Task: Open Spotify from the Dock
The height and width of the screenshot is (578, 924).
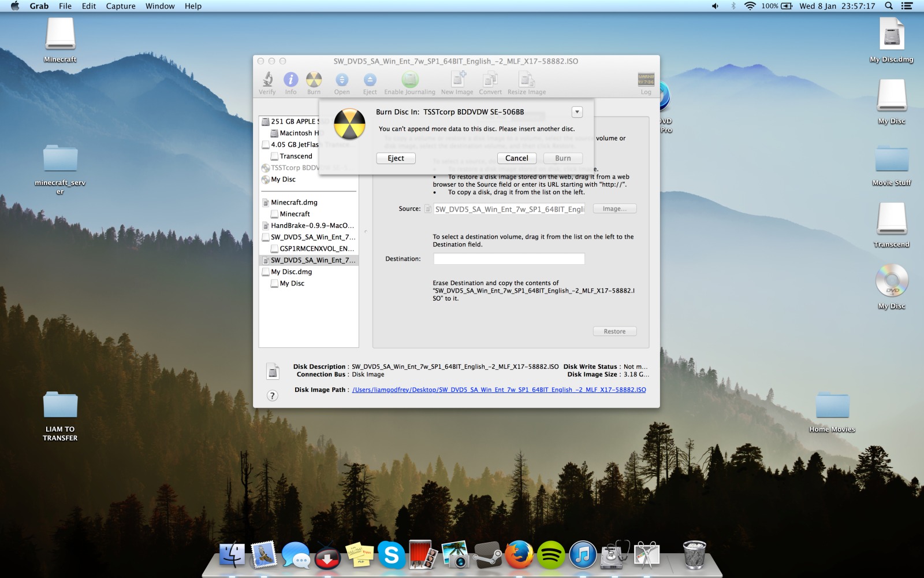Action: pyautogui.click(x=551, y=555)
